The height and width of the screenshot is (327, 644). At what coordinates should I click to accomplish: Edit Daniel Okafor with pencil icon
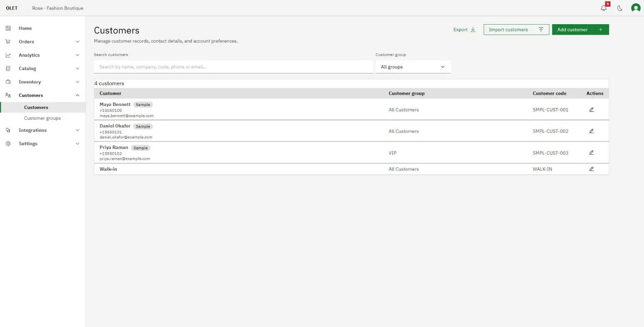[591, 131]
